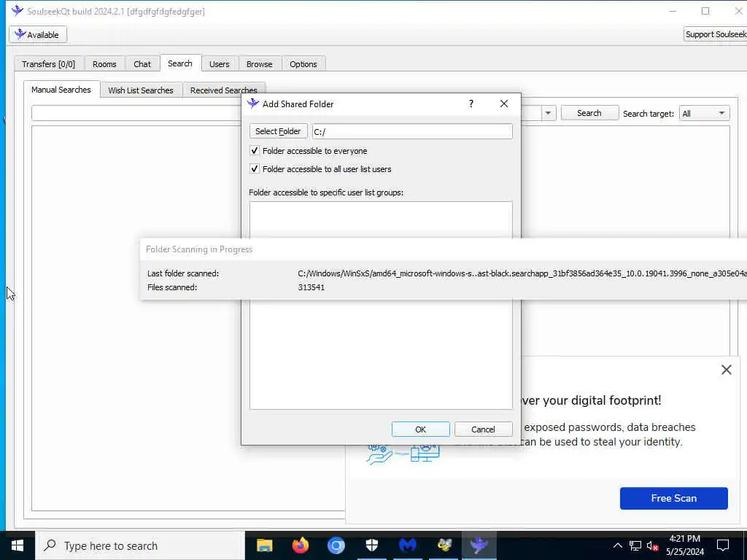Viewport: 747px width, 560px height.
Task: Click the files scanned count 313541
Action: [311, 287]
